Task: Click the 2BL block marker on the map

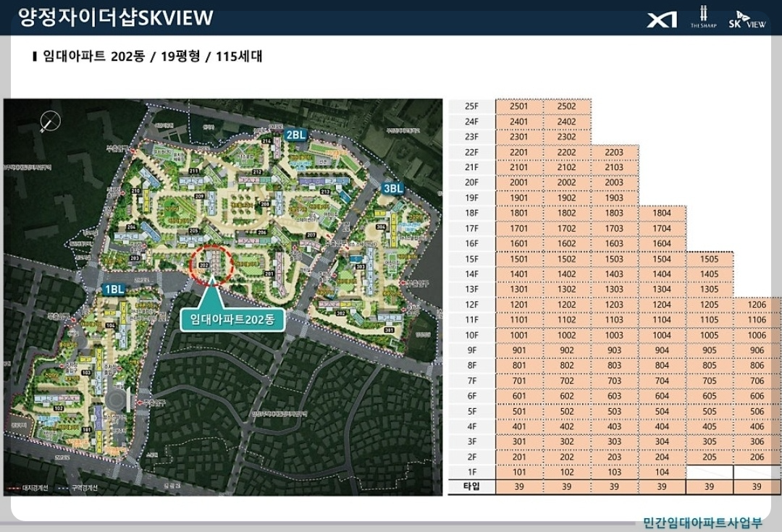Action: click(295, 135)
